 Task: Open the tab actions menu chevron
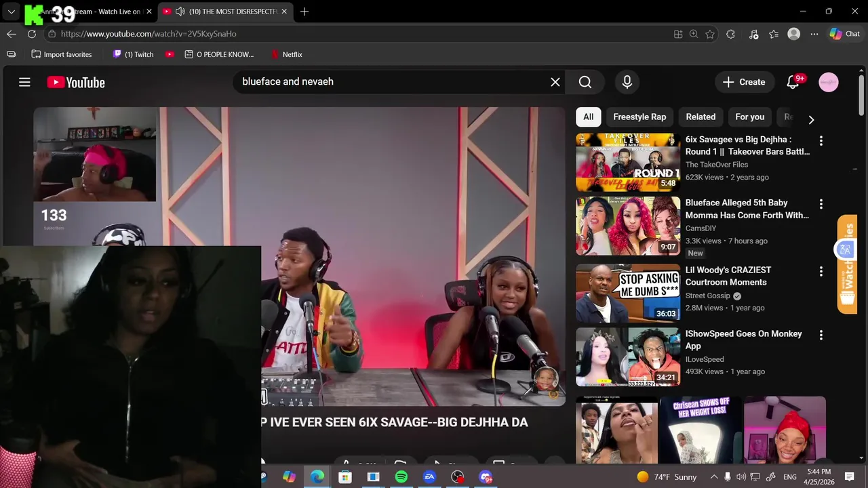click(x=12, y=12)
